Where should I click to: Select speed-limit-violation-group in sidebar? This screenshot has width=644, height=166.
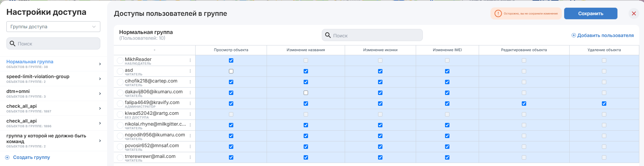54,79
